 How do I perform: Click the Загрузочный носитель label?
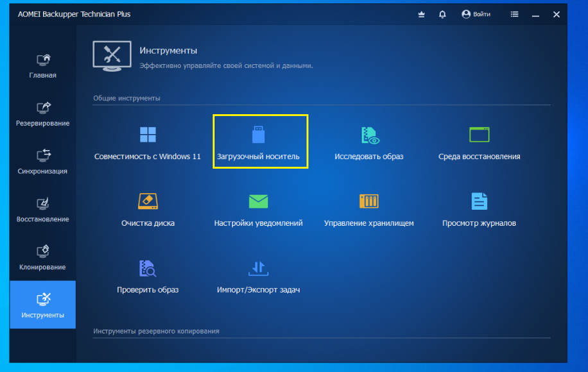click(259, 156)
